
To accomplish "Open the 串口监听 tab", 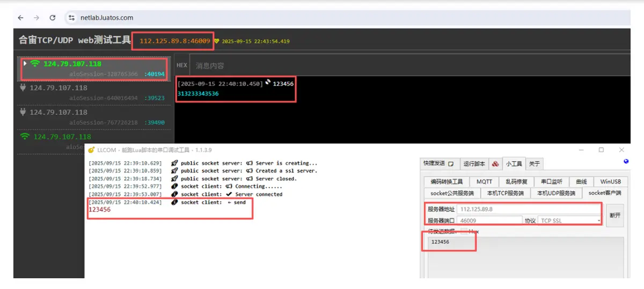I will pyautogui.click(x=552, y=182).
